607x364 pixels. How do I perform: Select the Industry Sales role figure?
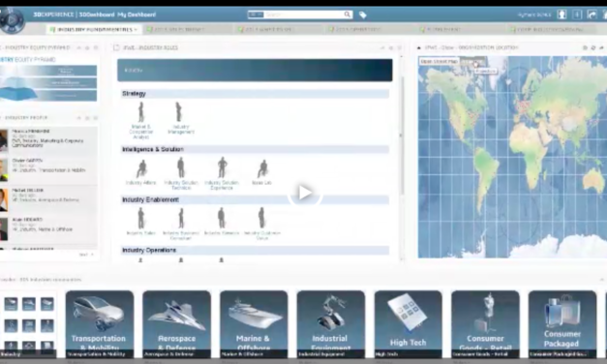click(141, 221)
